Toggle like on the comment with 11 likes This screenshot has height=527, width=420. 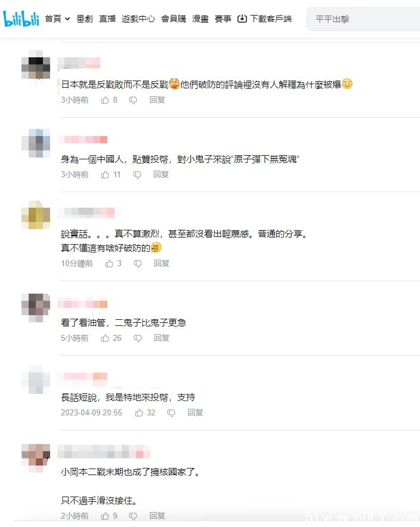pyautogui.click(x=105, y=175)
